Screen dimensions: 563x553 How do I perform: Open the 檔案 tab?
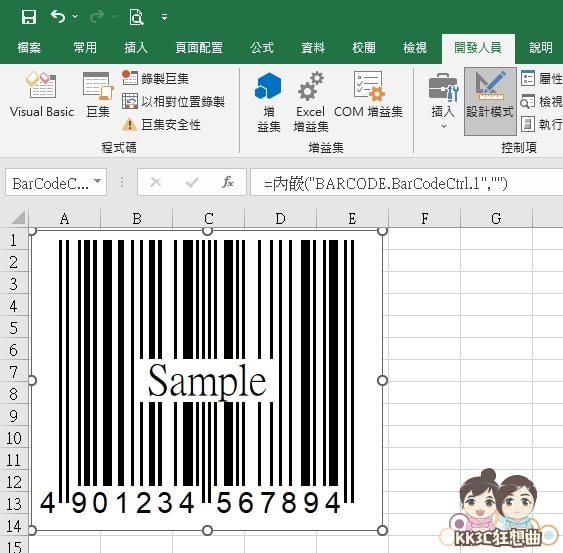click(x=29, y=47)
